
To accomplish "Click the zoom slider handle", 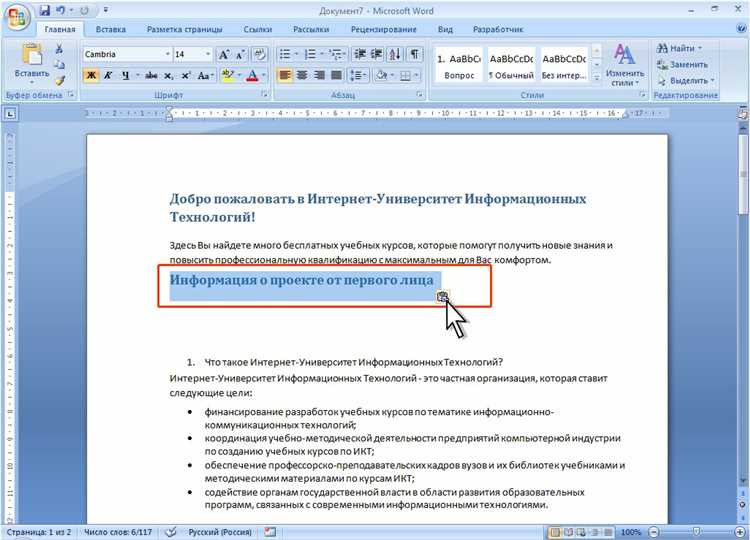I will pos(696,532).
